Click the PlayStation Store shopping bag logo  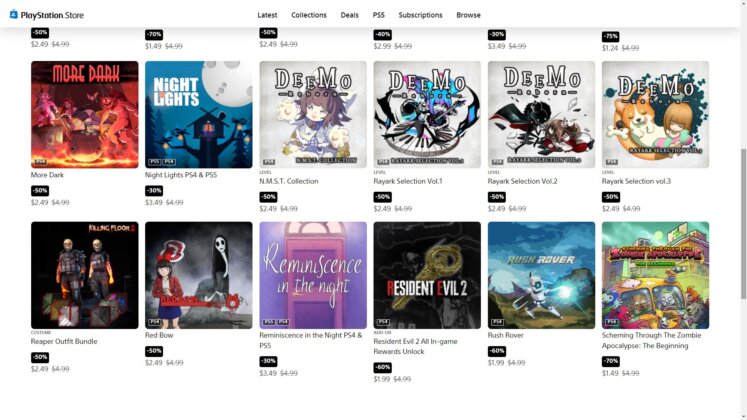click(x=13, y=14)
